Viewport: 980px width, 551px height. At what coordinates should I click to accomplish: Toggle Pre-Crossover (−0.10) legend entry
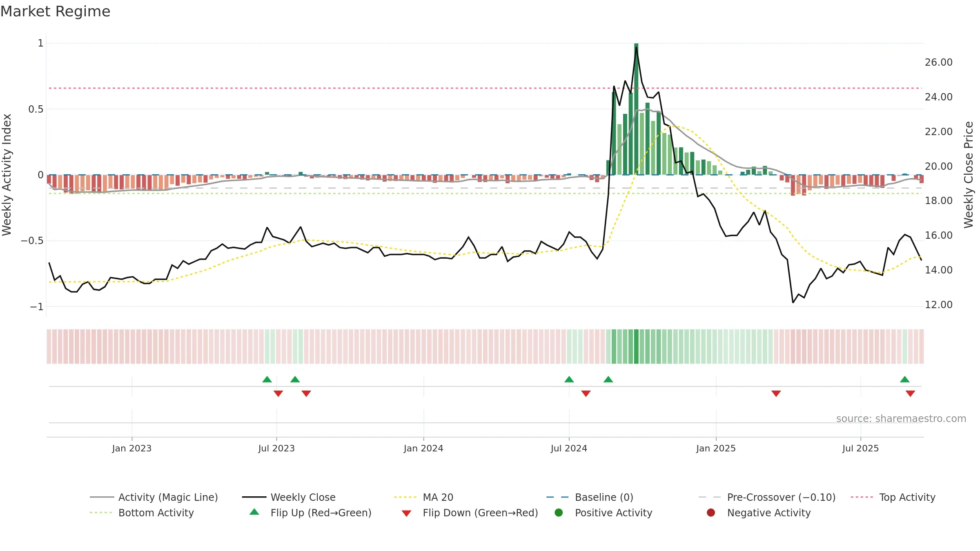coord(767,497)
